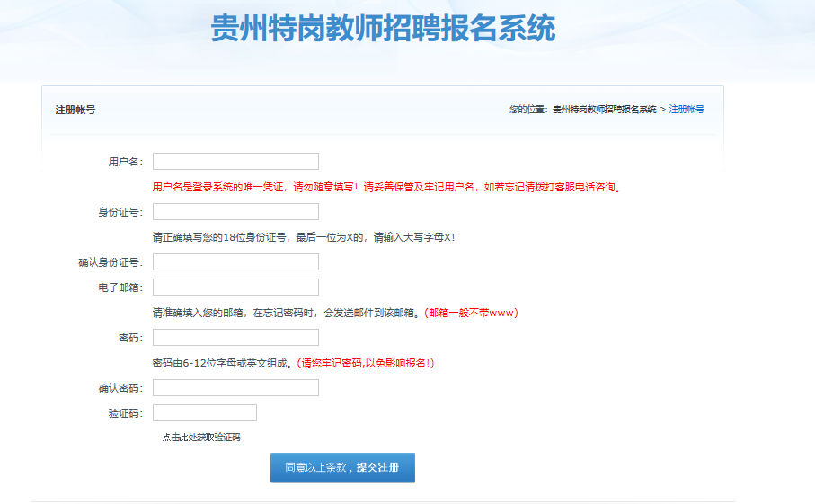Click the 用户名 field label

(125, 162)
